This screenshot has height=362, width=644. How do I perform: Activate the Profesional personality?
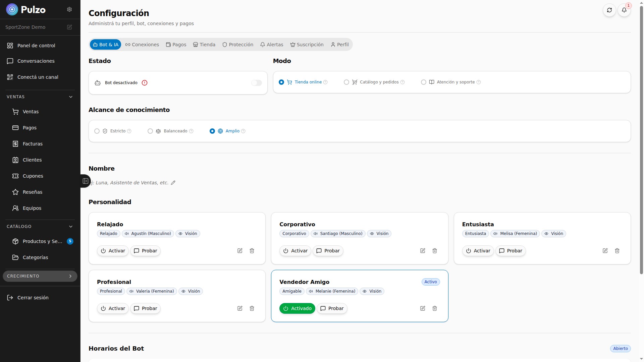113,308
